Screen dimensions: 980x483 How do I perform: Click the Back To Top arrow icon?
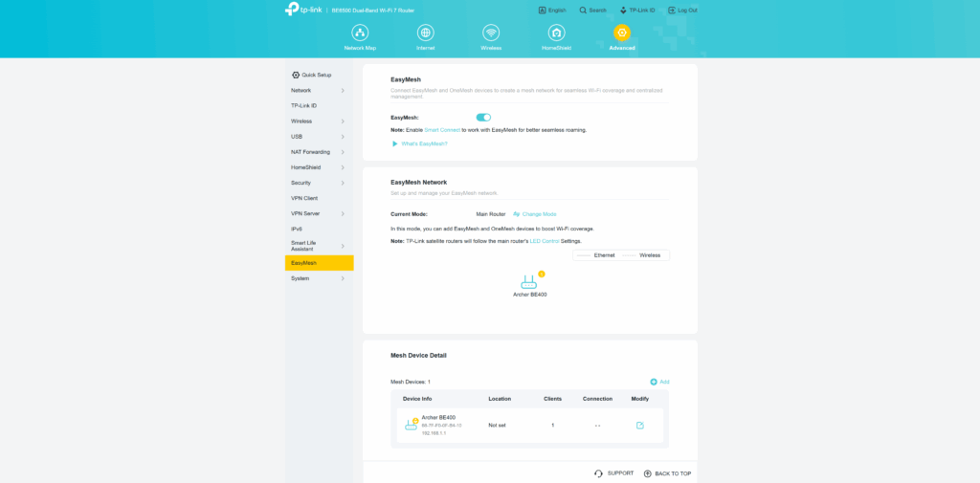(648, 473)
